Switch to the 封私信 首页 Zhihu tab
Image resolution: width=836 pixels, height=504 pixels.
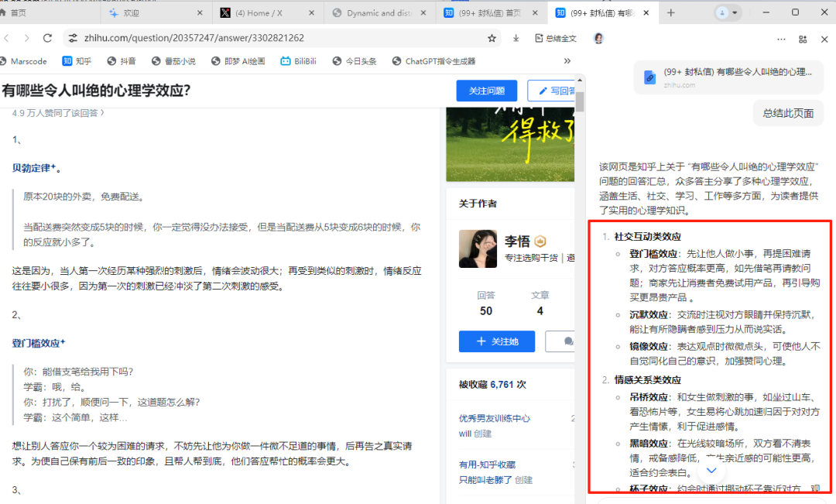(x=489, y=13)
